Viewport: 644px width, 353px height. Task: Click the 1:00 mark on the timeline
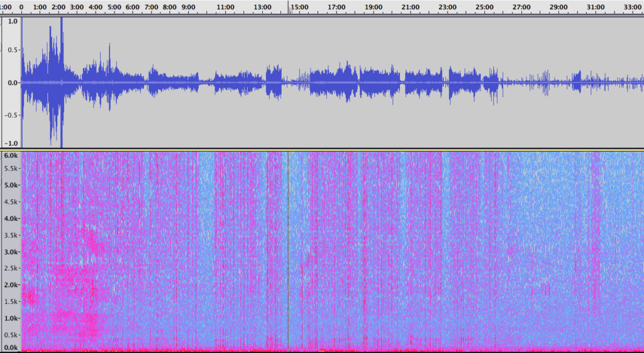[40, 7]
